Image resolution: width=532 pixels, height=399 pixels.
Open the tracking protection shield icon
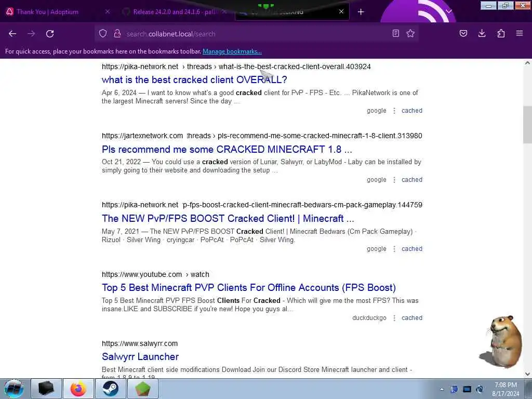(x=103, y=33)
